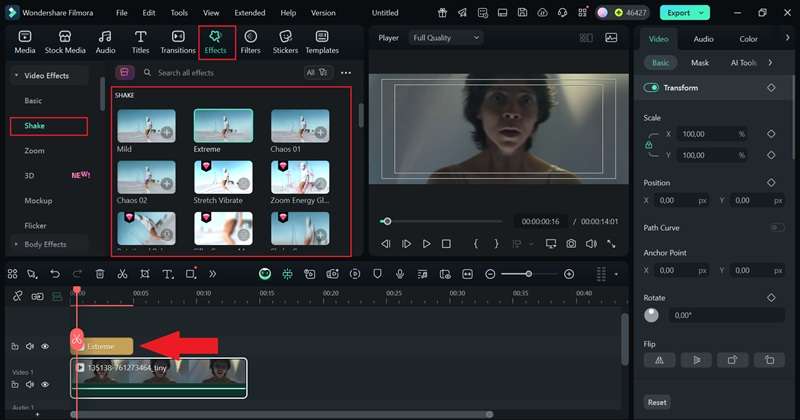Switch to the Audio properties tab
800x420 pixels.
703,39
